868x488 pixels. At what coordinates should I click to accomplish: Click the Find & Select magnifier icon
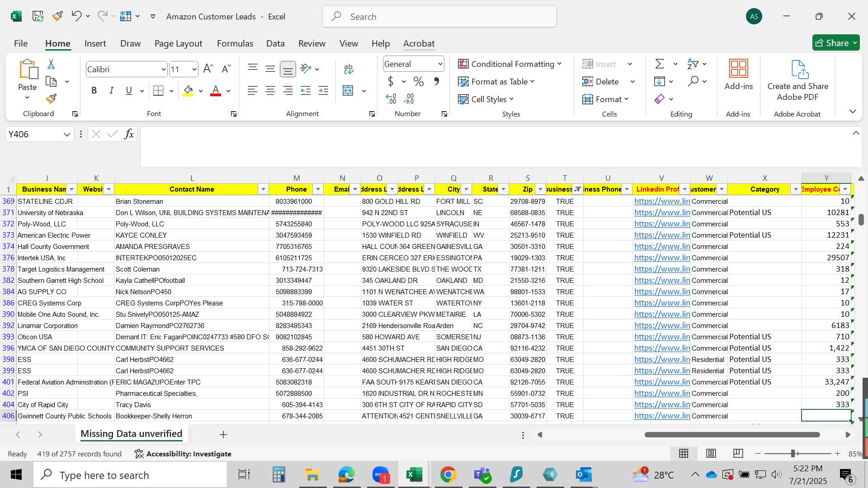coord(693,81)
